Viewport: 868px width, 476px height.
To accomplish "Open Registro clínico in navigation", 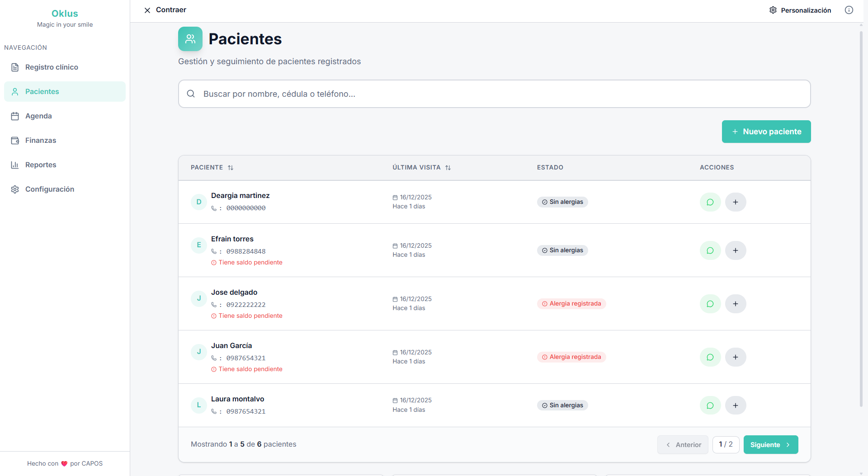I will coord(52,67).
